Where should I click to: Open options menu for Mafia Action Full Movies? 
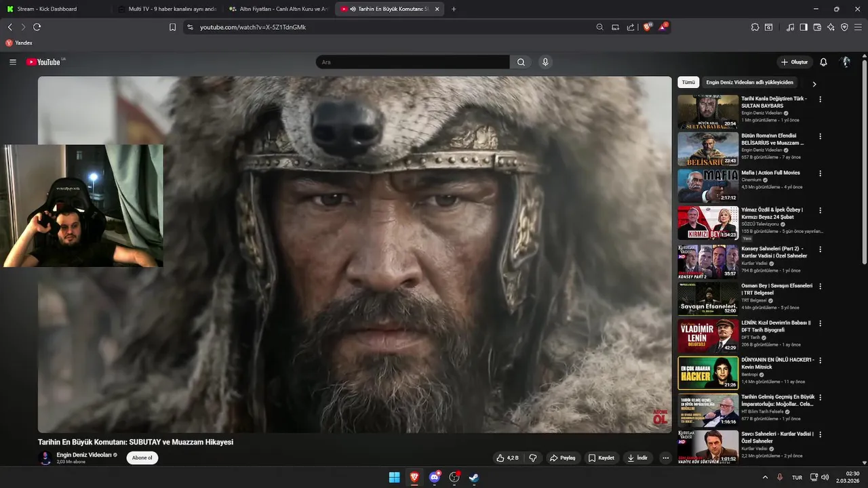point(820,174)
